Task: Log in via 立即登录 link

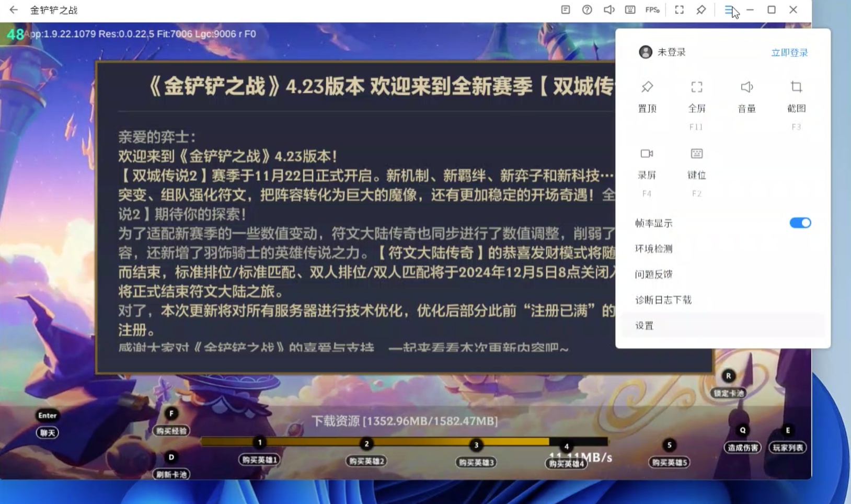Action: 789,52
